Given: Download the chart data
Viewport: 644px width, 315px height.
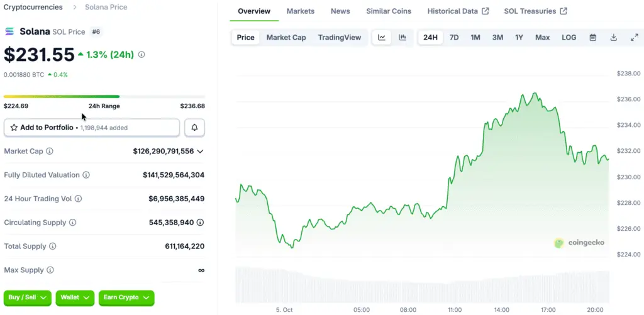Looking at the screenshot, I should [x=613, y=38].
